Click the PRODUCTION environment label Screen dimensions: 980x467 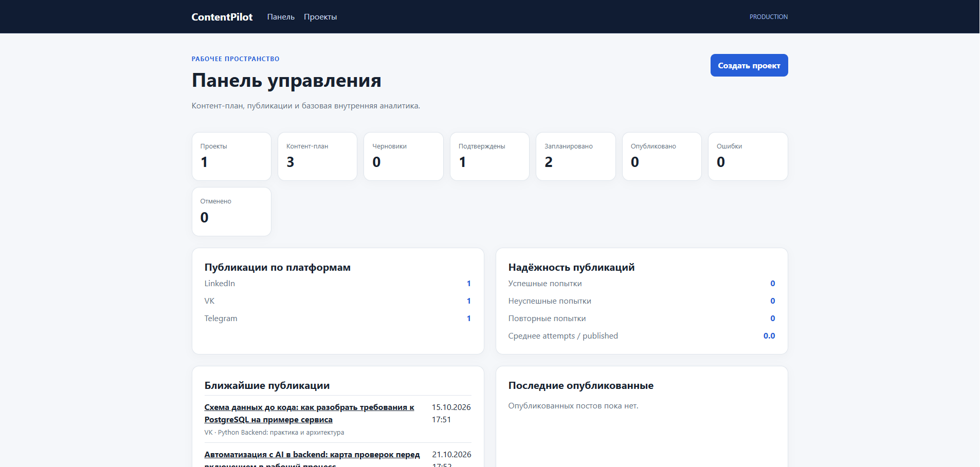click(769, 17)
